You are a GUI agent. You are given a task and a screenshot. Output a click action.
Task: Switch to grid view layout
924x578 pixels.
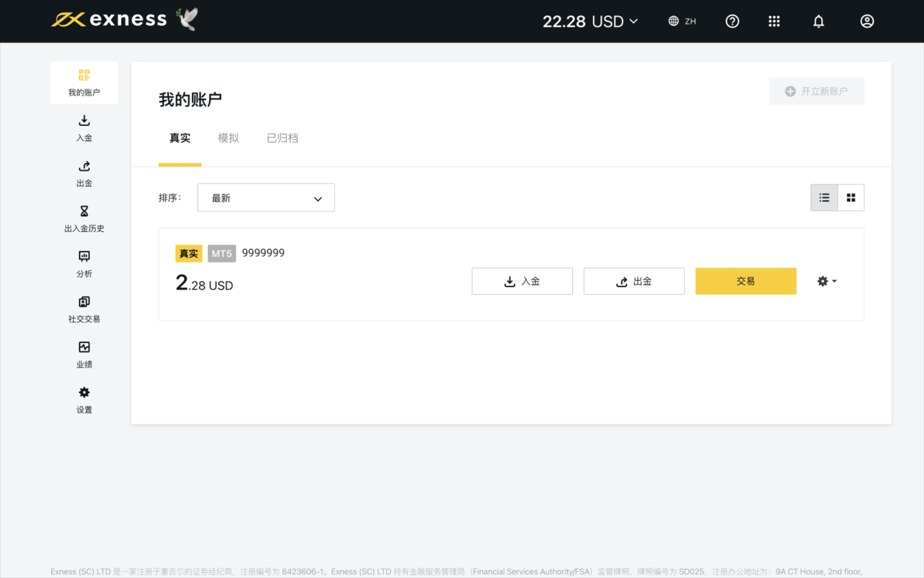tap(851, 198)
